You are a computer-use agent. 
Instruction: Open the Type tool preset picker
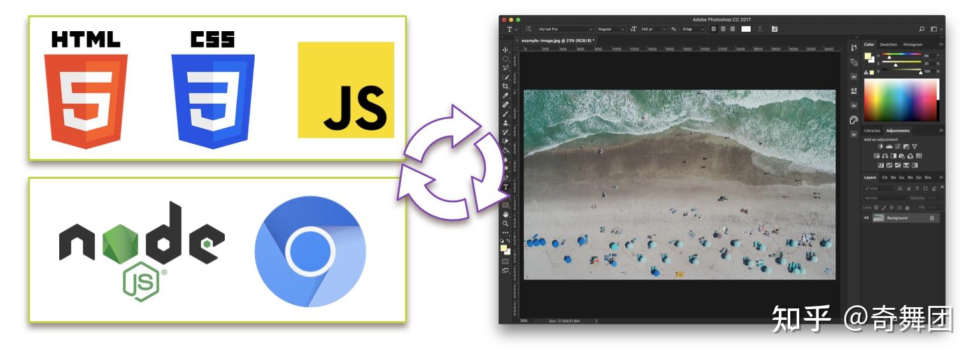pos(512,29)
